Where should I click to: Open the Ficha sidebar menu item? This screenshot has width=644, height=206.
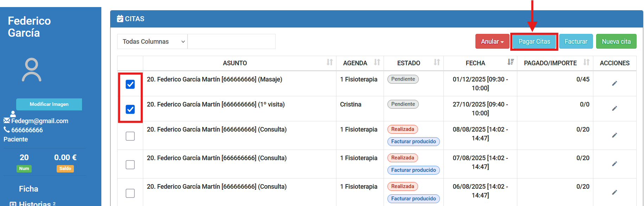click(29, 189)
